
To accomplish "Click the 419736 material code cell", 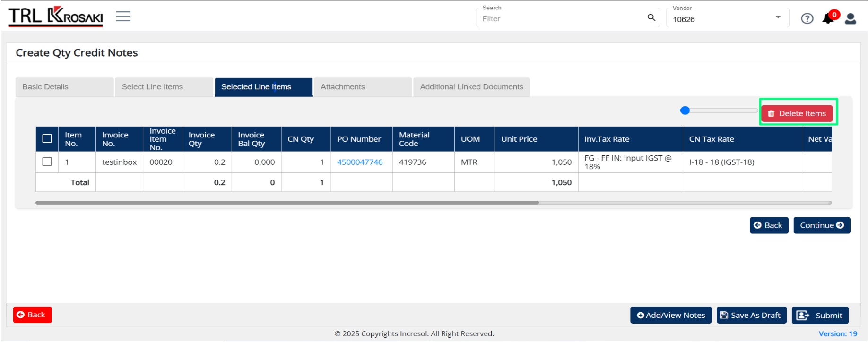I will pyautogui.click(x=423, y=162).
